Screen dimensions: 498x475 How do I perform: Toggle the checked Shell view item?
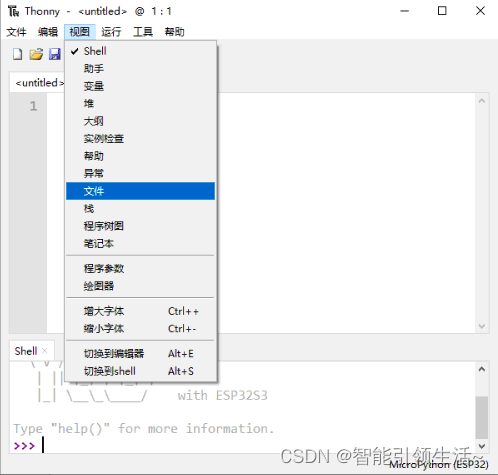click(140, 51)
